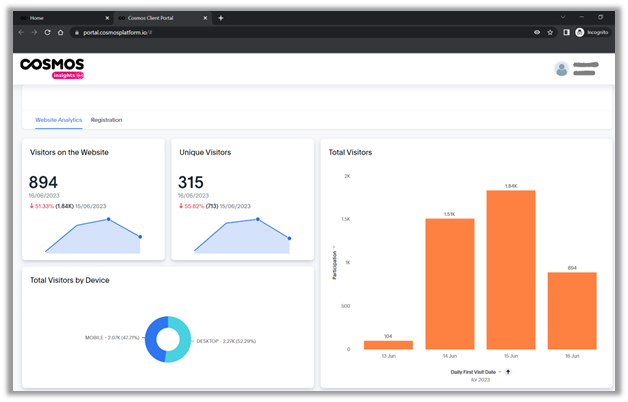The width and height of the screenshot is (628, 402).
Task: Click the sort ascending arrow under the chart
Action: (x=508, y=371)
